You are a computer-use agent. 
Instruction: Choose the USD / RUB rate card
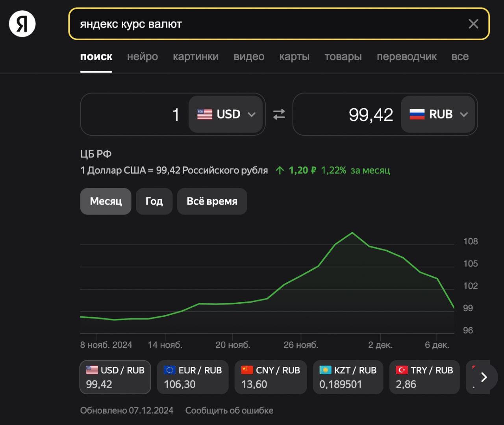click(115, 377)
